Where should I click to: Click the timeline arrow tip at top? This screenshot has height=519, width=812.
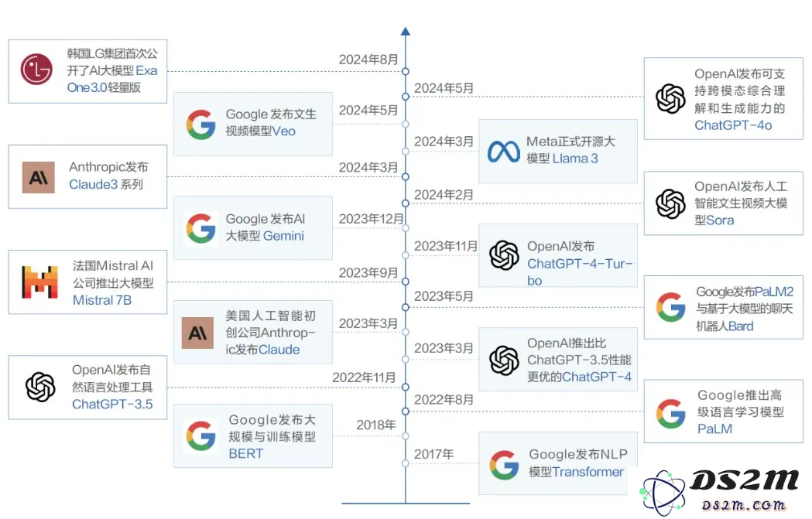coord(405,32)
